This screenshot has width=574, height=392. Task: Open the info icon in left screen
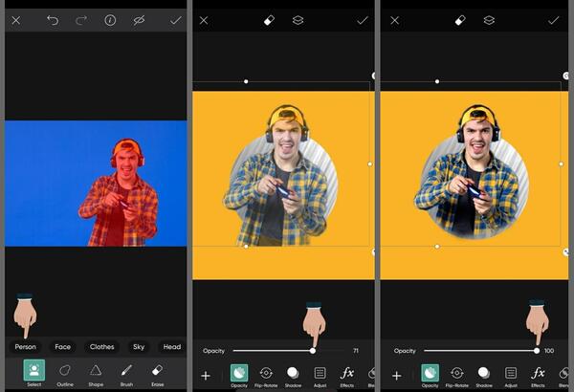(x=110, y=20)
